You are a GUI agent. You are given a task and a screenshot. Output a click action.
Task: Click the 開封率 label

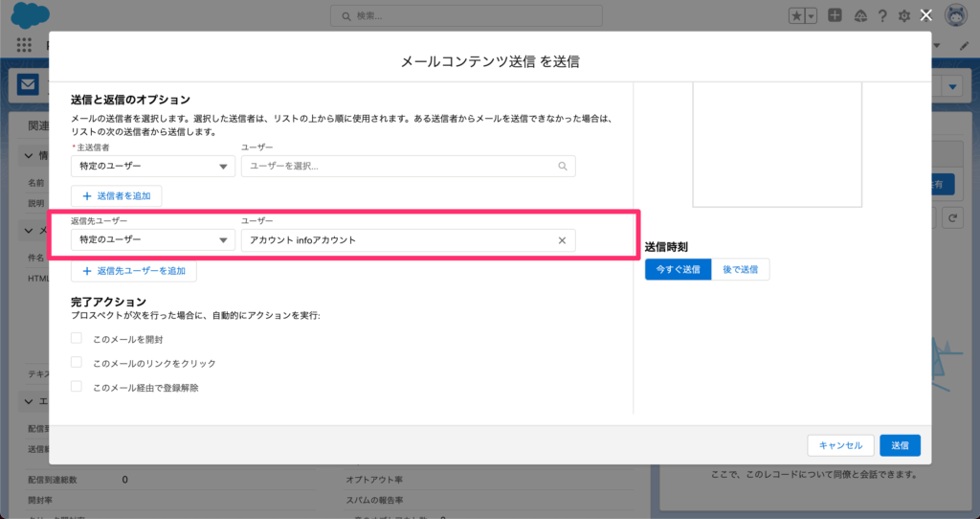pos(40,500)
